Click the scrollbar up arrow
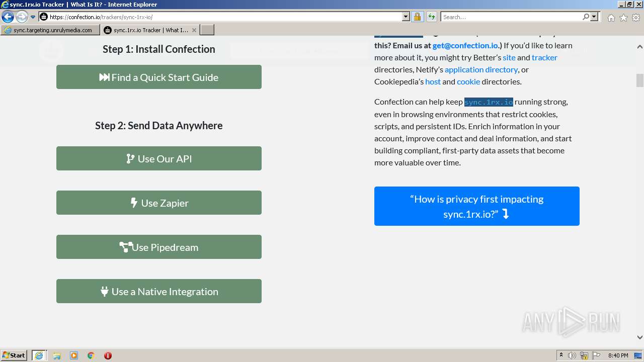Screen dimensions: 644x362 [639, 47]
